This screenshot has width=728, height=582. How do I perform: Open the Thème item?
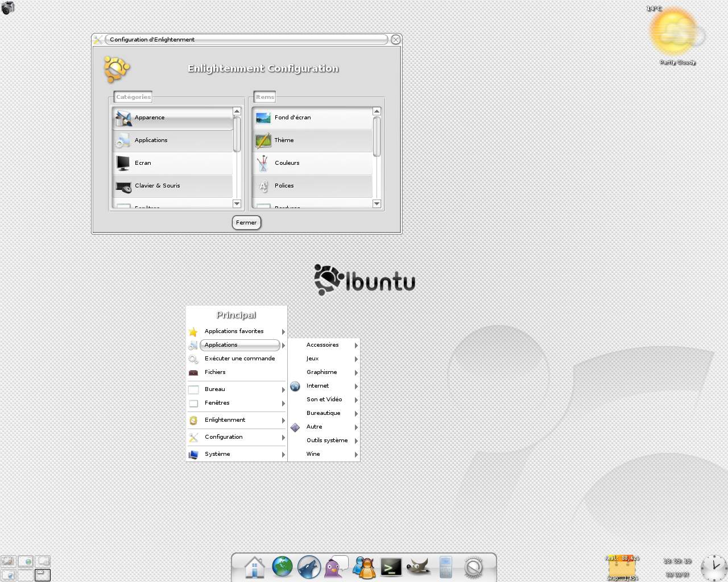pyautogui.click(x=313, y=140)
